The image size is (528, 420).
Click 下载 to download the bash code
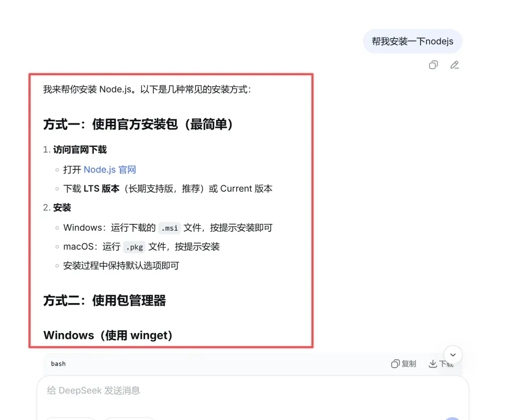441,364
